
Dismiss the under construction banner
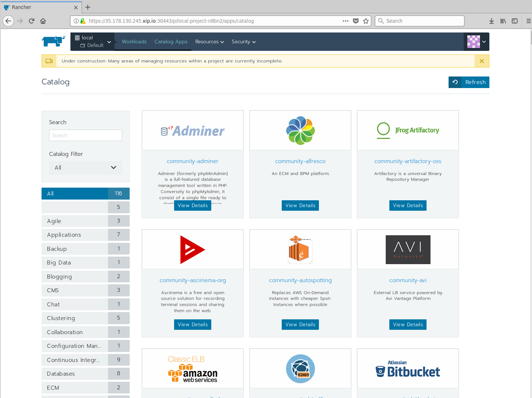coord(482,61)
